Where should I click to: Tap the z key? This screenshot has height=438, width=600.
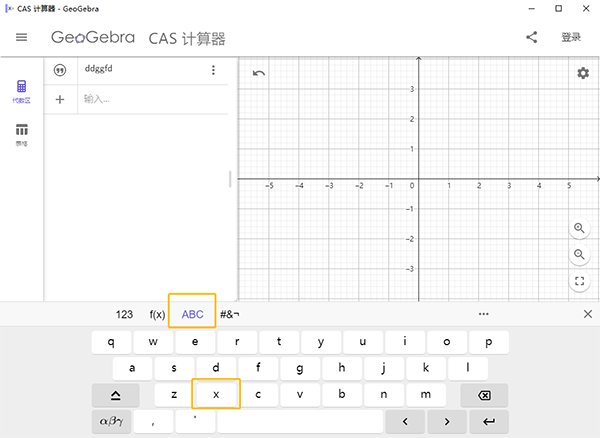click(174, 395)
